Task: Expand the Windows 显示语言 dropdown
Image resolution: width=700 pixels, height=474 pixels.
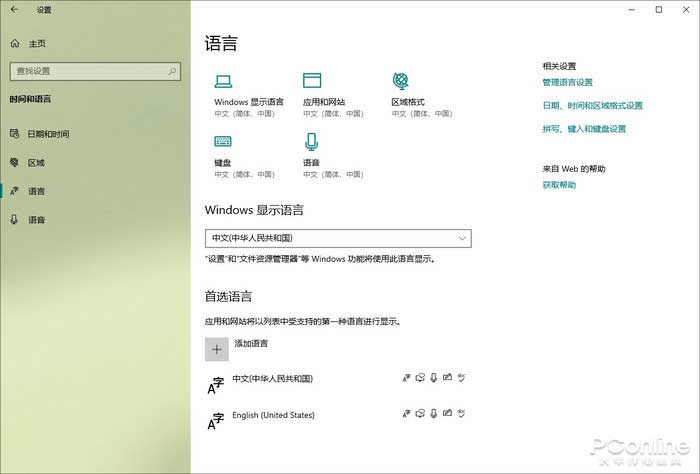Action: [337, 238]
